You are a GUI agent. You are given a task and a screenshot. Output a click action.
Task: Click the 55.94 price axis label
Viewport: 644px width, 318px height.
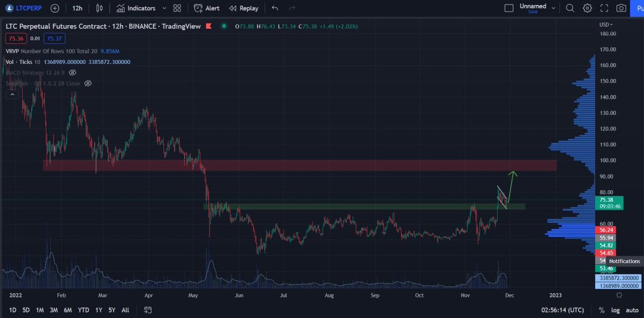[x=607, y=237]
